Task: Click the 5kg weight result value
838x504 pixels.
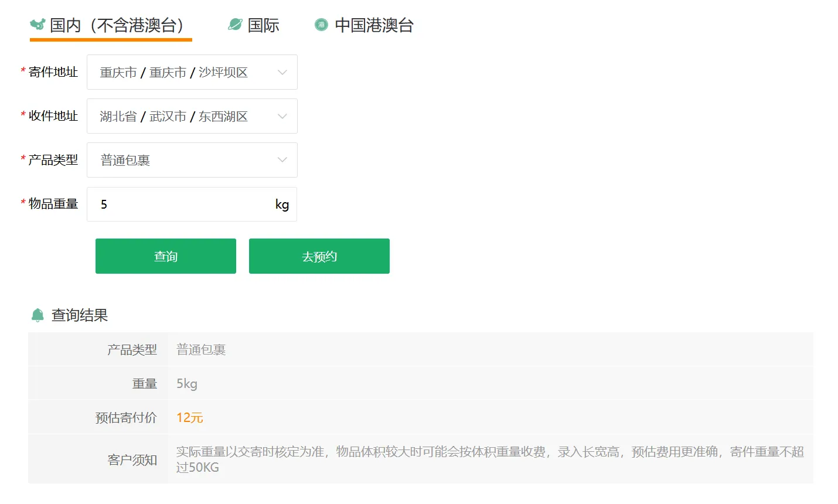Action: click(x=187, y=383)
